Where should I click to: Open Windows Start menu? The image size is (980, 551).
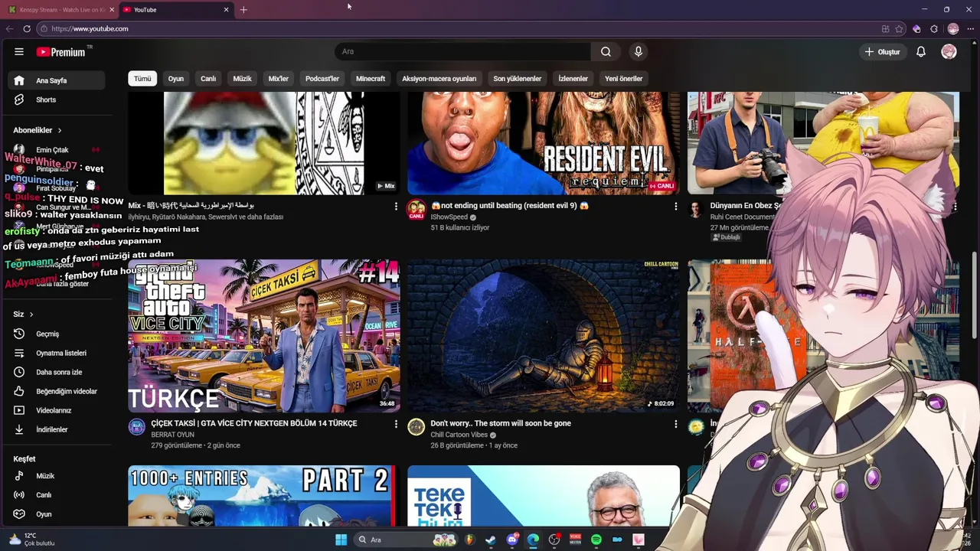341,540
